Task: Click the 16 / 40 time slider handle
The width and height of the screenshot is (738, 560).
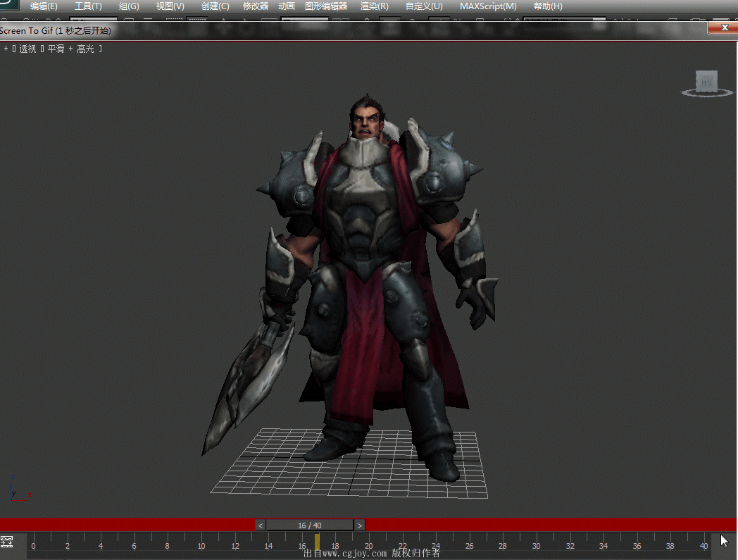Action: coord(310,525)
